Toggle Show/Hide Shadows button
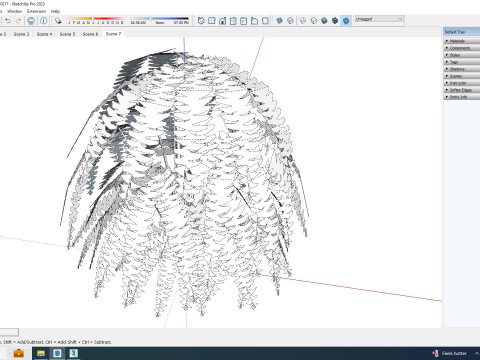 [58, 21]
